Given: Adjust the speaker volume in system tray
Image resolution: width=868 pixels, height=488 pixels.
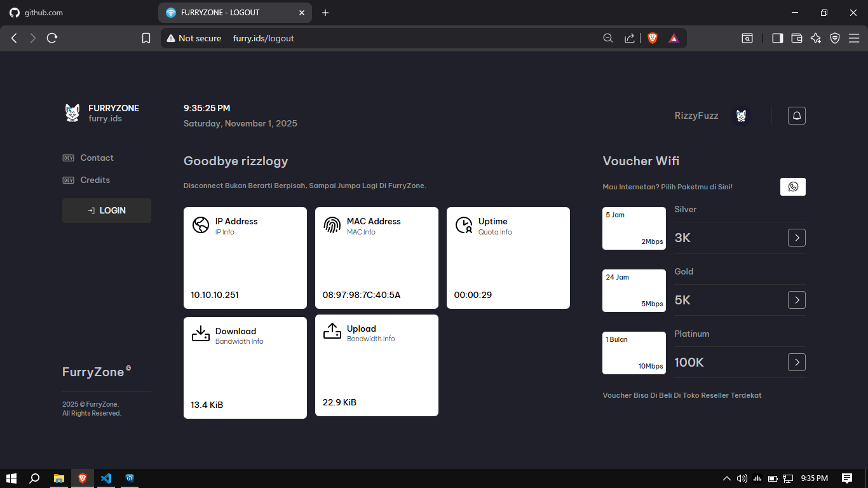Looking at the screenshot, I should (742, 478).
